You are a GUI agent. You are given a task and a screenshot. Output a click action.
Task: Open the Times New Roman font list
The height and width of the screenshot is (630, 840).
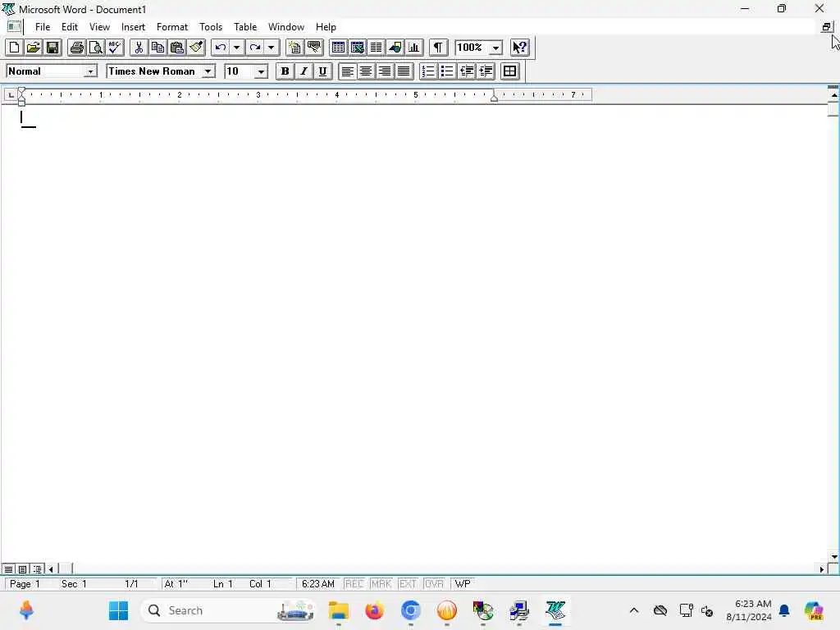(x=208, y=71)
